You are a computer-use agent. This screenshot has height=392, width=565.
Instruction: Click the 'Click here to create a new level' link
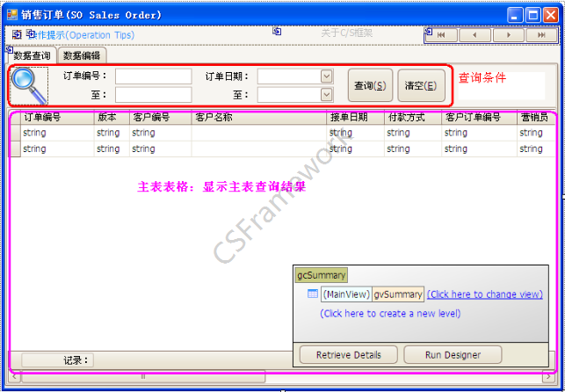tap(390, 314)
